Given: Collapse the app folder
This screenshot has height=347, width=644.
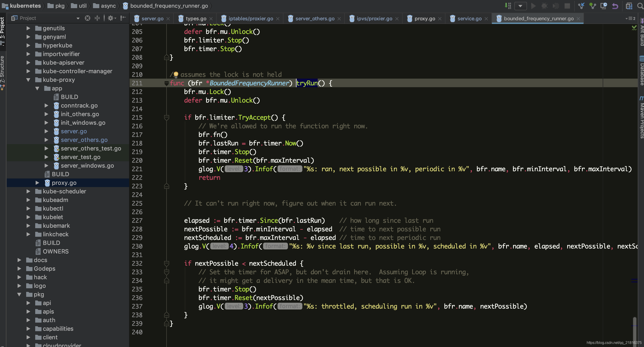Looking at the screenshot, I should tap(37, 88).
